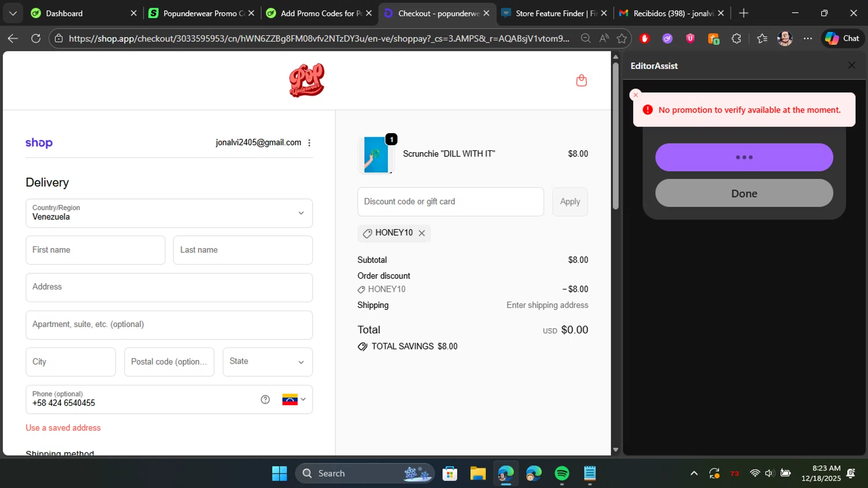Screen dimensions: 868x488
Task: Click the Pop Underwear store logo
Action: tap(307, 80)
